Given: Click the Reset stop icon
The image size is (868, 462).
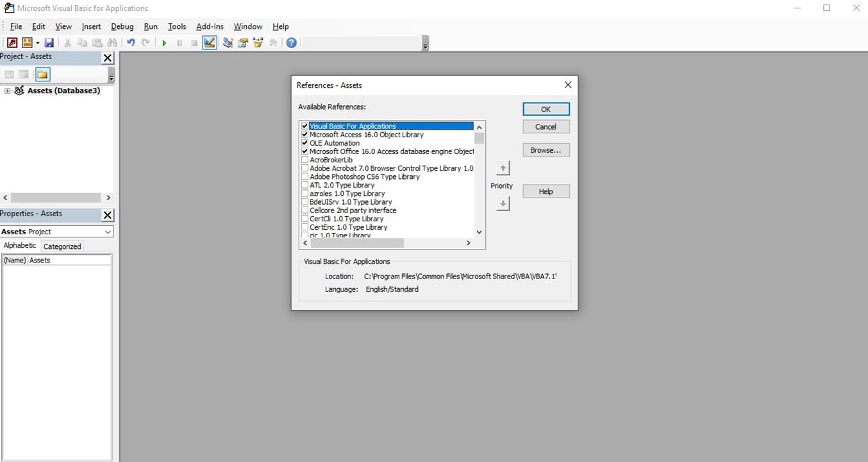Looking at the screenshot, I should (x=194, y=43).
